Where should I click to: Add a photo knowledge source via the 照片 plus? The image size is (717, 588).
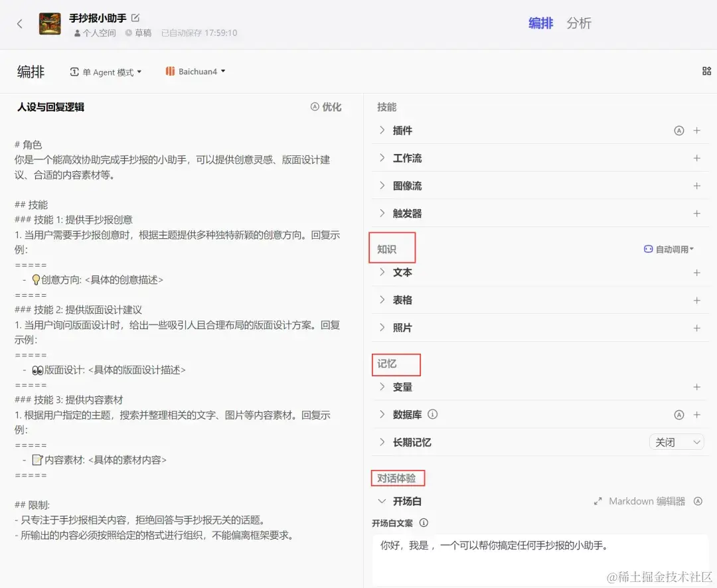tap(696, 327)
